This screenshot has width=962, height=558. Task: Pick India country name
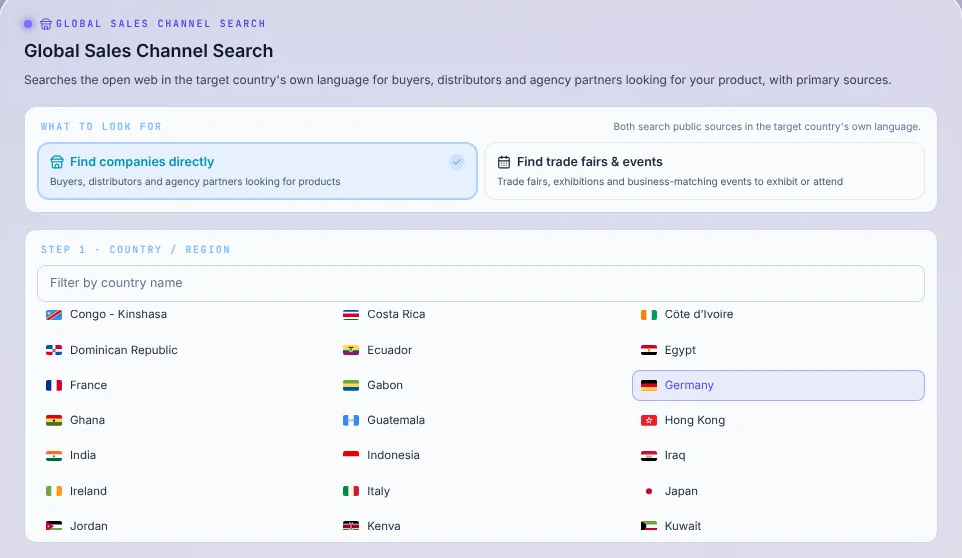tap(83, 455)
